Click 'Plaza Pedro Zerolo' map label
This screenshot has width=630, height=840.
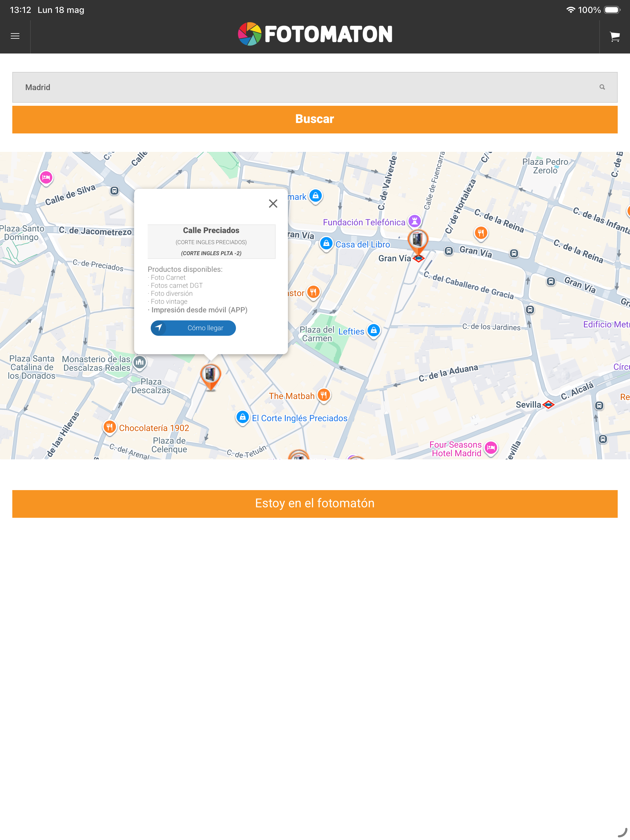[545, 166]
